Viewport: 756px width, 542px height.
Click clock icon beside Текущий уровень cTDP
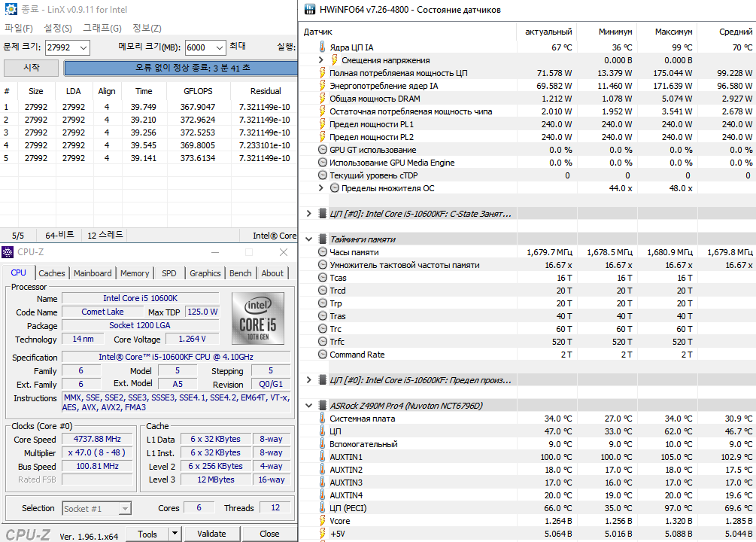click(323, 175)
